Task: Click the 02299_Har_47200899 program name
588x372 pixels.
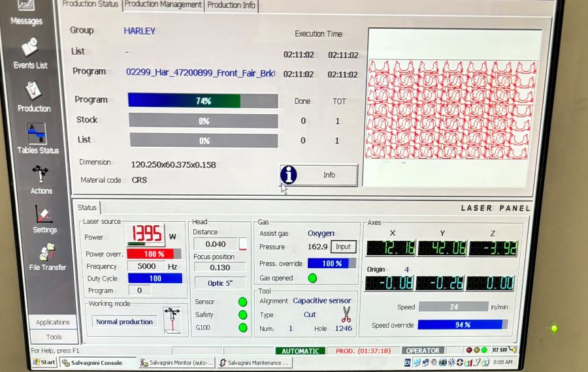Action: pyautogui.click(x=201, y=72)
